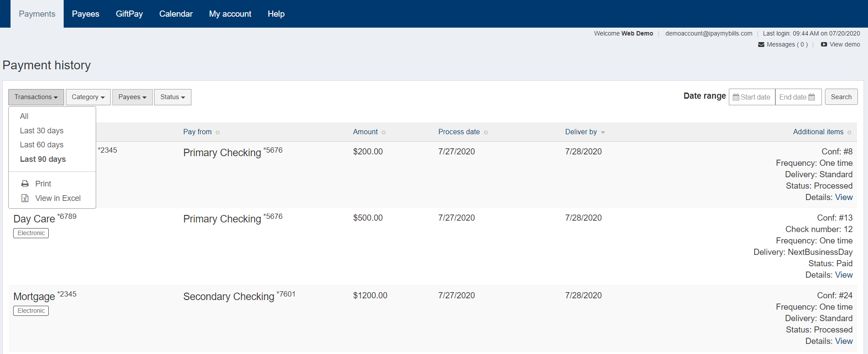
Task: Click the sort indicator circle next to Amount
Action: coord(384,132)
